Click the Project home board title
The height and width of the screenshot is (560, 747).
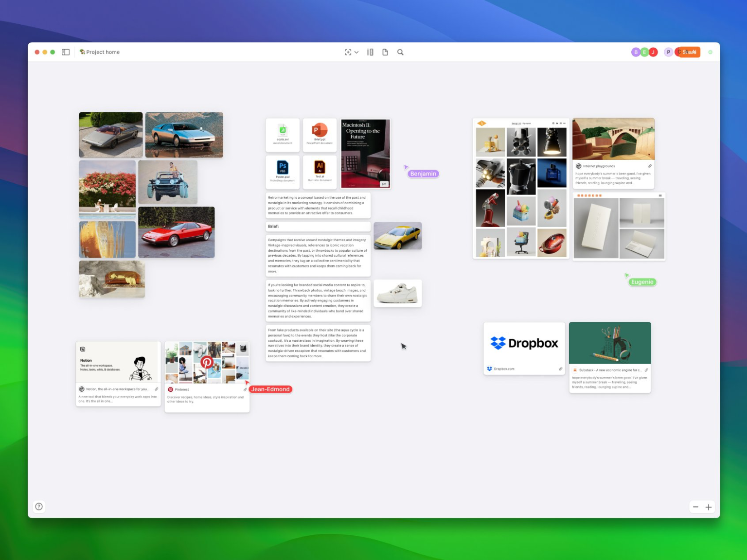tap(103, 52)
